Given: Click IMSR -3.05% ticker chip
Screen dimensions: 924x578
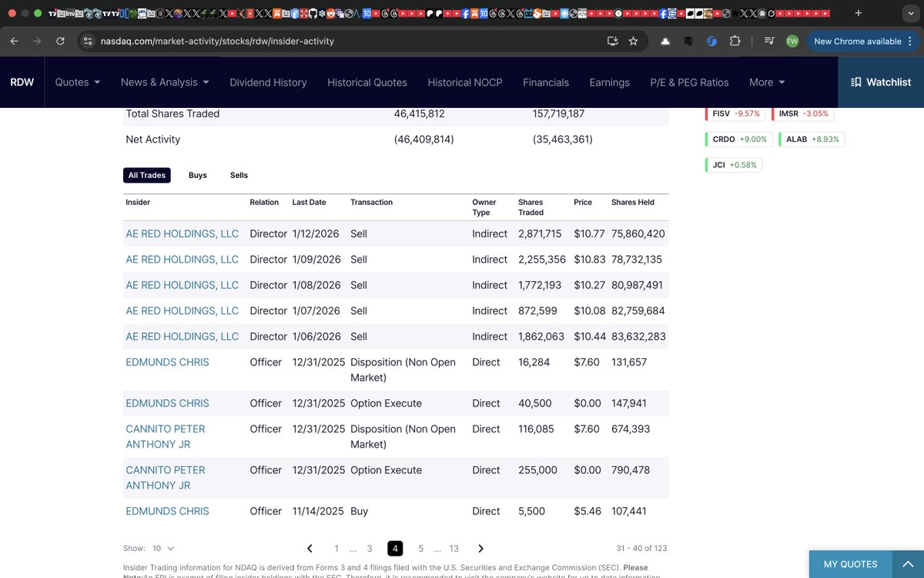Looking at the screenshot, I should (802, 113).
